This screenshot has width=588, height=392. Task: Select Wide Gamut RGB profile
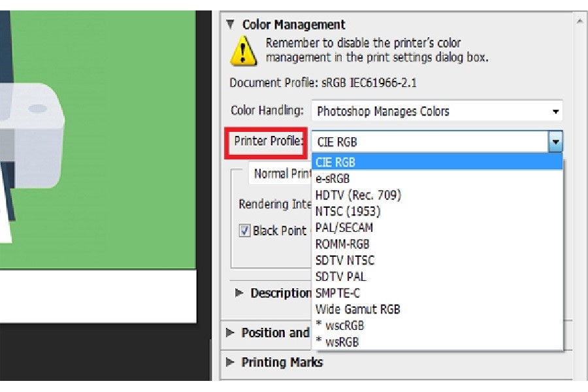click(358, 309)
